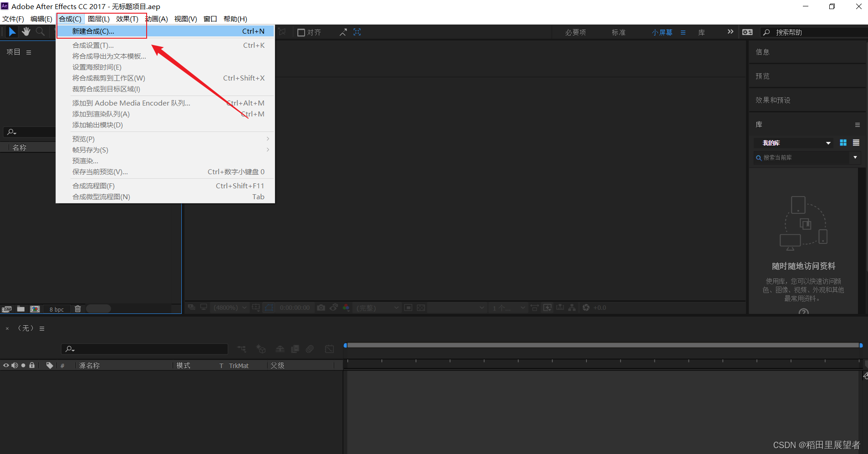The width and height of the screenshot is (868, 454).
Task: Click the sync settings icon near search
Action: [x=747, y=32]
